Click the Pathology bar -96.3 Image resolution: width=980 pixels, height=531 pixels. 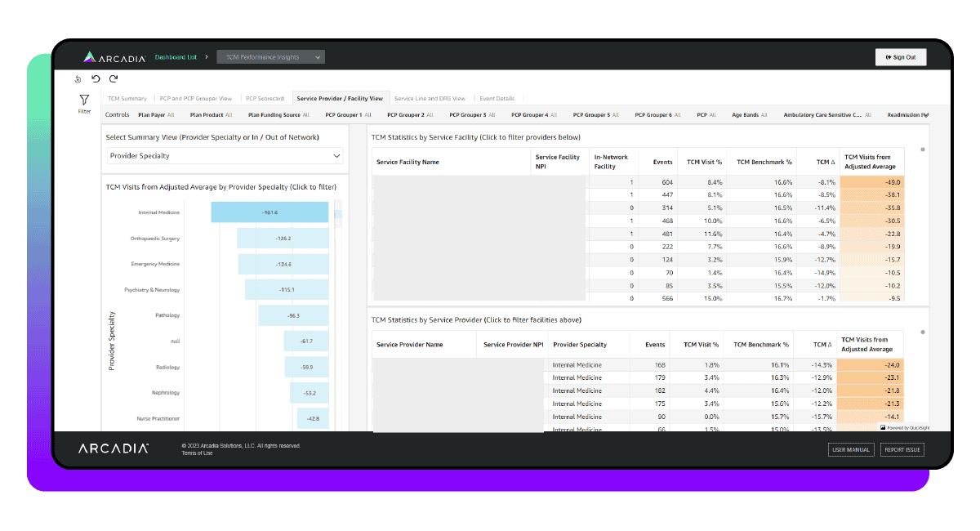click(x=293, y=315)
